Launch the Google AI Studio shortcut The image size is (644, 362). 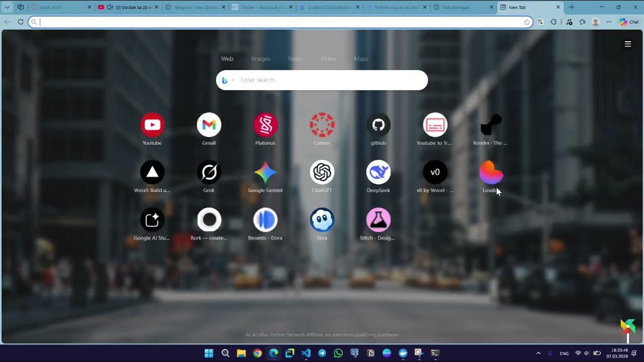[152, 220]
